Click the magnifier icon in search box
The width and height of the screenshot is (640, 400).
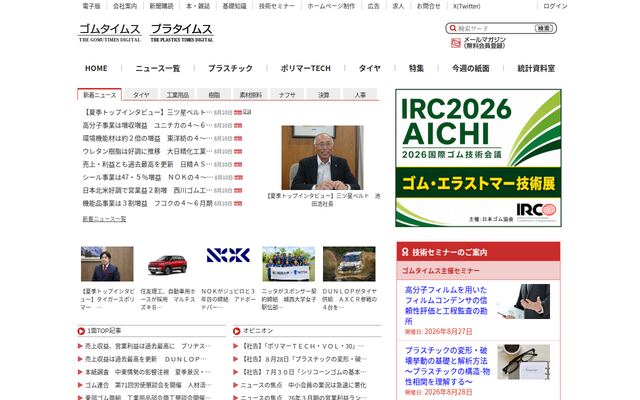[x=452, y=28]
